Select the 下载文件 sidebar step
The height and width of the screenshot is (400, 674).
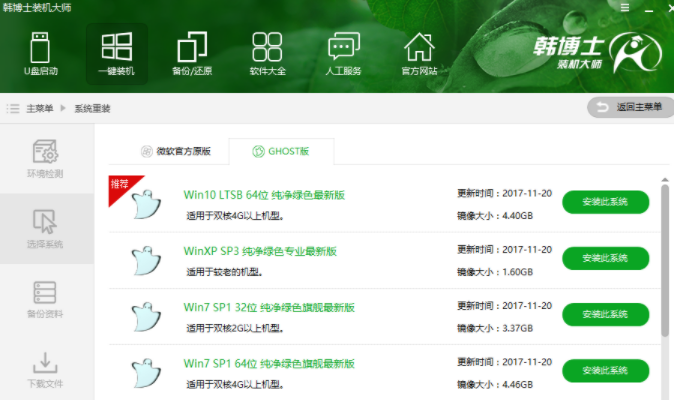click(45, 370)
